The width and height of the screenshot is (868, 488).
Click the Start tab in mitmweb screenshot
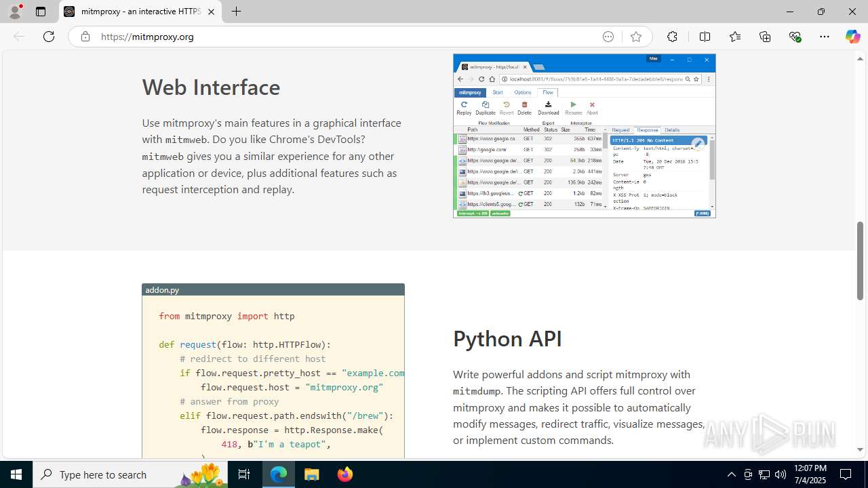point(498,92)
